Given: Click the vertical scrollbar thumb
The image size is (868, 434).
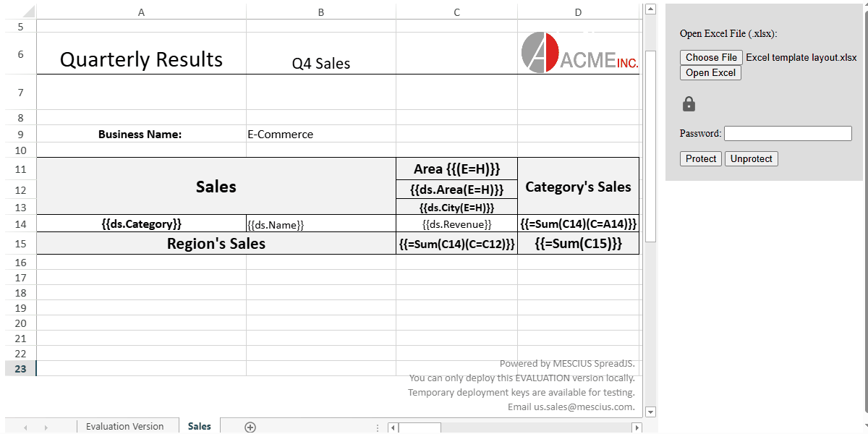Looking at the screenshot, I should coord(650,145).
